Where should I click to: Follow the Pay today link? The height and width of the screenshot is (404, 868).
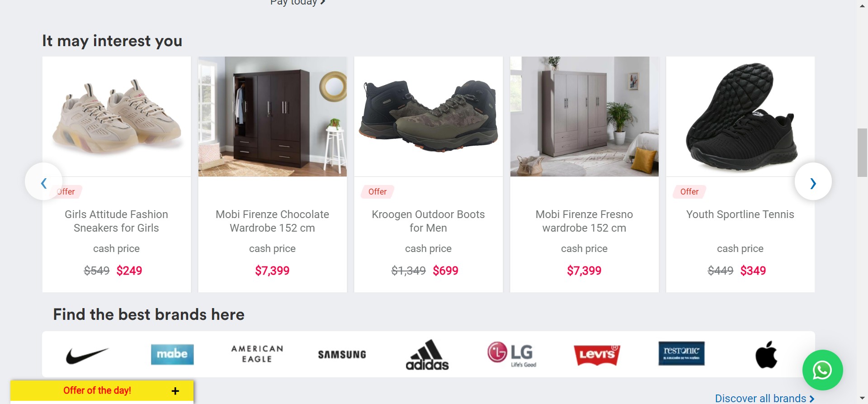click(x=297, y=2)
